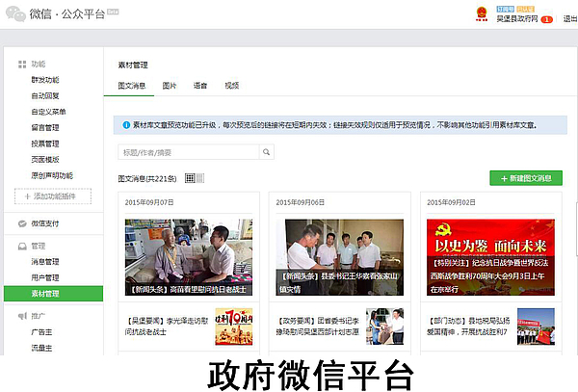Click the 微信支付 icon

point(22,223)
